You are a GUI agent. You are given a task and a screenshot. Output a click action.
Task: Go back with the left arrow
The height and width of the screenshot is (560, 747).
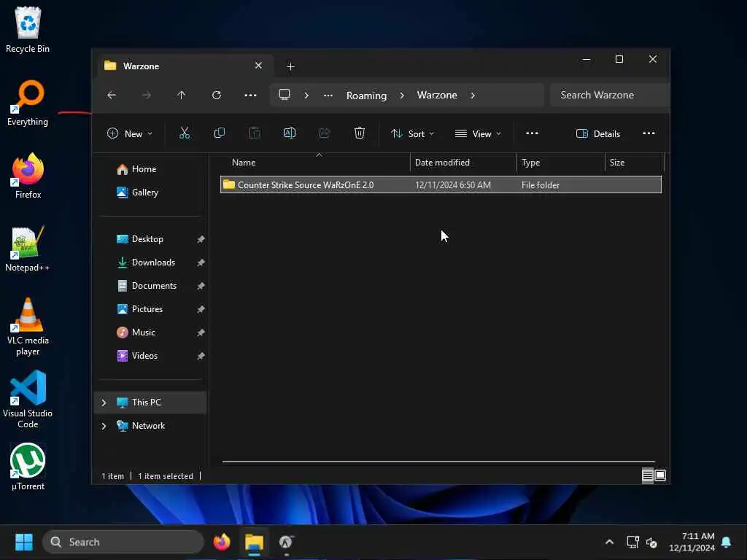point(112,96)
